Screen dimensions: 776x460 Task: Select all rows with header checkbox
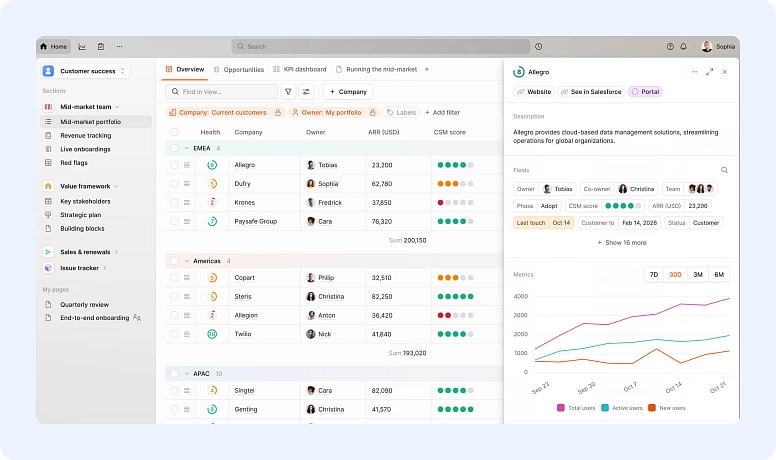(174, 132)
